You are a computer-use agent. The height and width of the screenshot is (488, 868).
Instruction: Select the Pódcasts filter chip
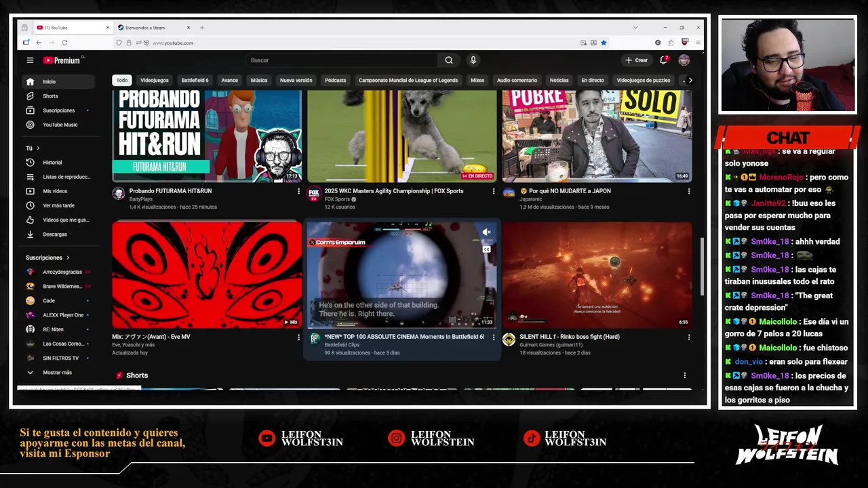click(335, 80)
